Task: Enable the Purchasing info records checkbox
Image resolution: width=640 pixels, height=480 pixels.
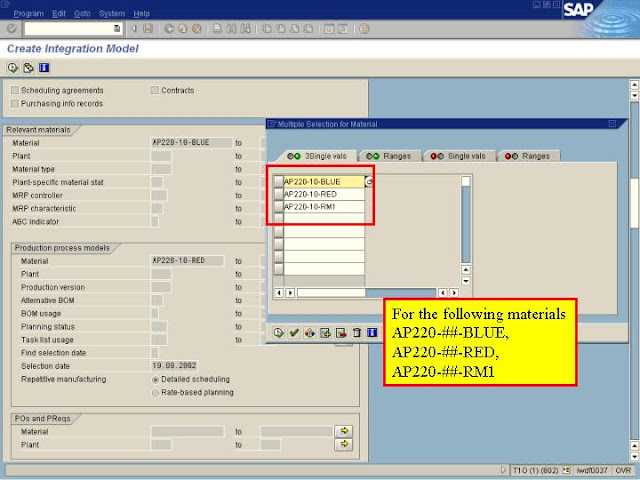Action: [x=15, y=104]
